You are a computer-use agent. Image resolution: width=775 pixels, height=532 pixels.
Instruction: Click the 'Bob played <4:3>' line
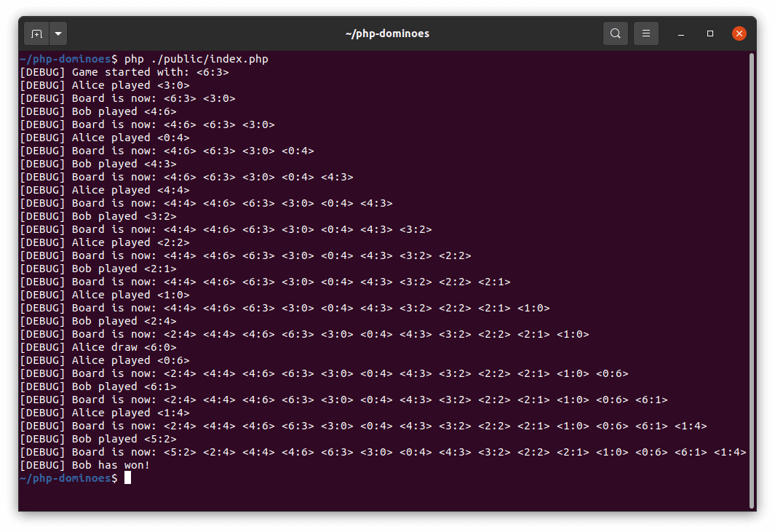(x=98, y=164)
